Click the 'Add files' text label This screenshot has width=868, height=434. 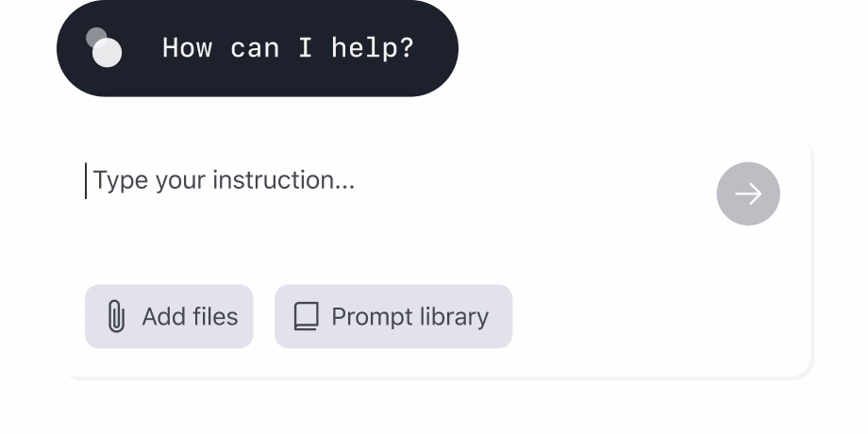click(x=190, y=317)
